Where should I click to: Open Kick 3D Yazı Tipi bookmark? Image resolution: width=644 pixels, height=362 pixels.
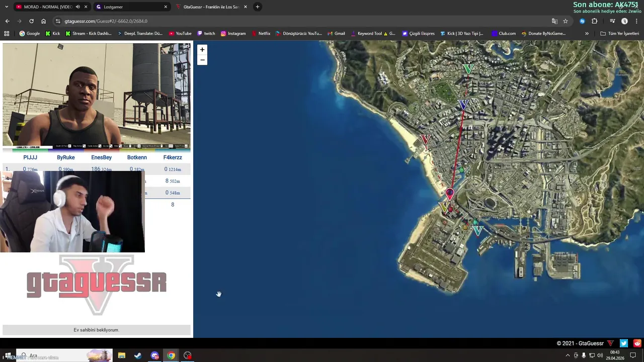pos(462,34)
